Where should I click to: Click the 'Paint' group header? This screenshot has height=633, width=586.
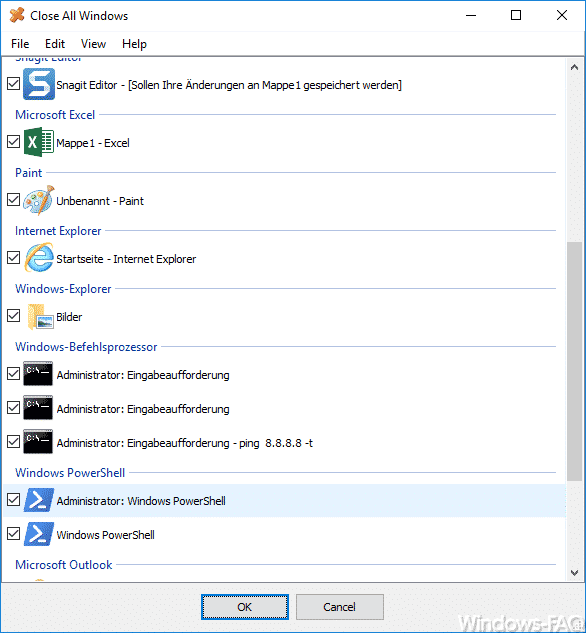[x=29, y=173]
